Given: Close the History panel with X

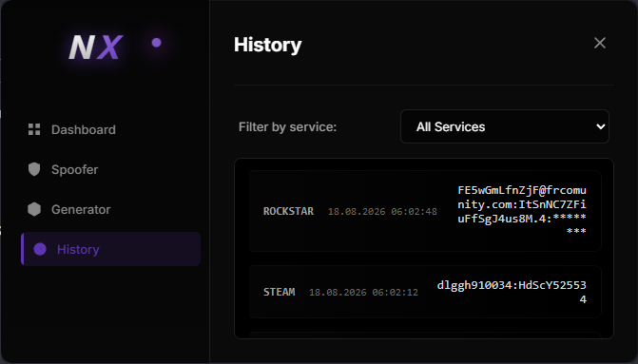Looking at the screenshot, I should (600, 43).
